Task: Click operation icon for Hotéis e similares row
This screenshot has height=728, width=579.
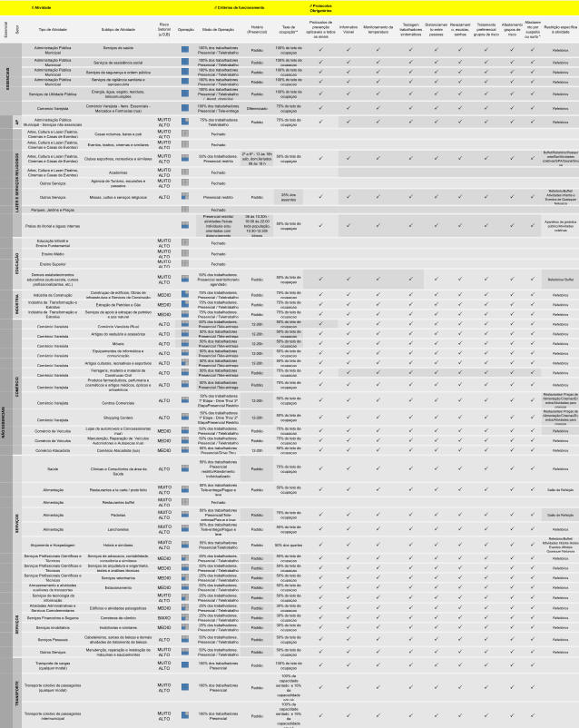Action: coord(185,545)
